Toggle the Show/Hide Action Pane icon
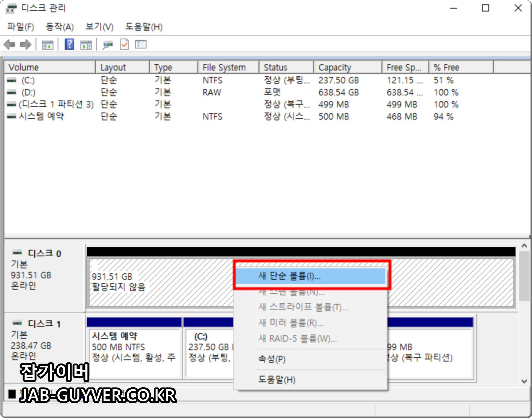Image resolution: width=532 pixels, height=418 pixels. click(86, 44)
